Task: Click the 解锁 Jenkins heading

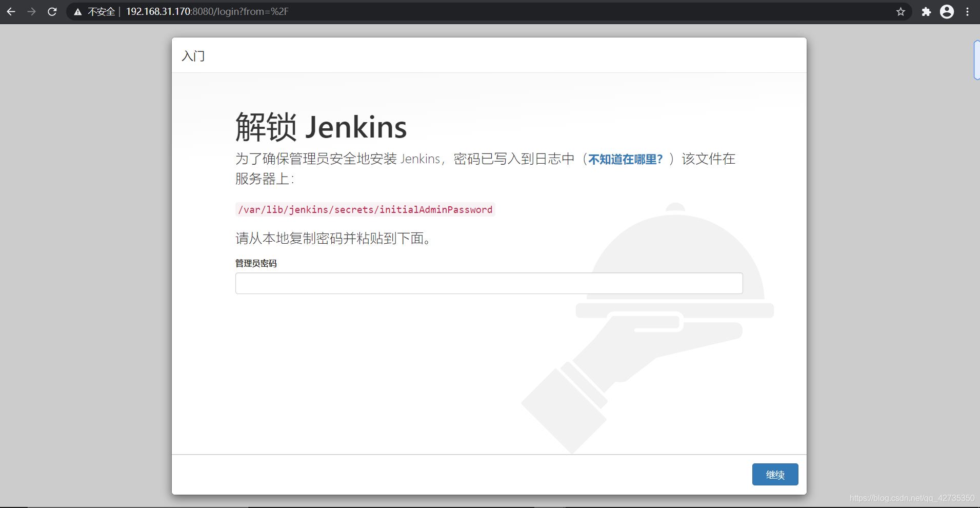Action: coord(321,127)
